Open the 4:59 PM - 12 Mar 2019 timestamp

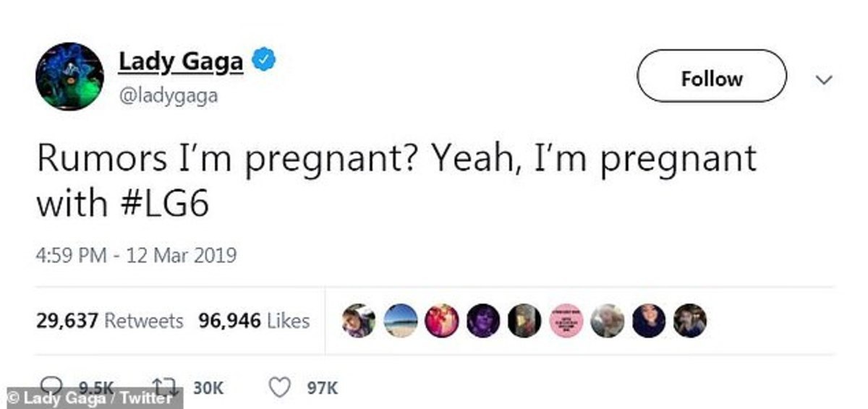pos(137,256)
